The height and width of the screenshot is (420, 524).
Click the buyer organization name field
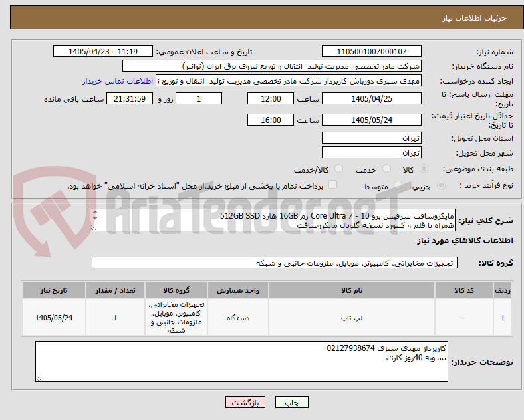[272, 66]
